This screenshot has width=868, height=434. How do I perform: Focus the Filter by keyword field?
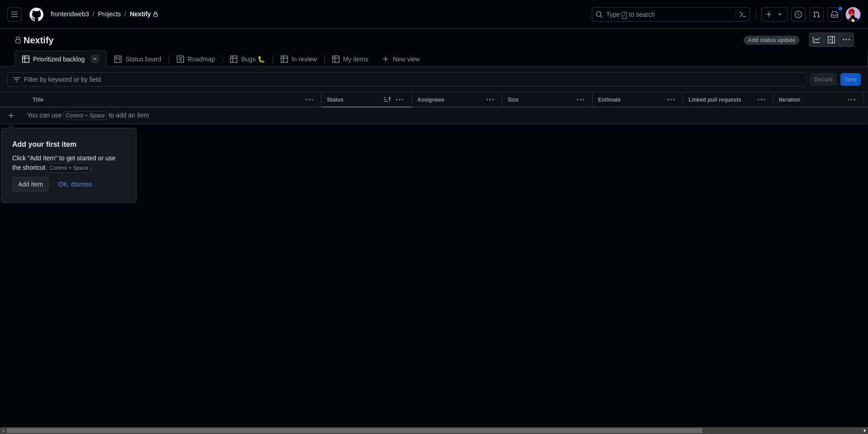pos(407,79)
